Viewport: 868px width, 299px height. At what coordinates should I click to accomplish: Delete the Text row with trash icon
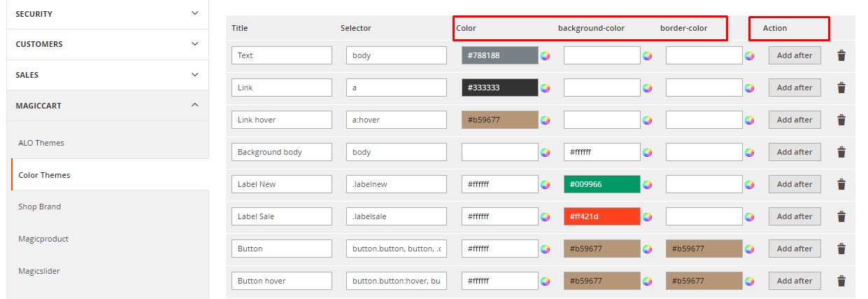coord(841,55)
